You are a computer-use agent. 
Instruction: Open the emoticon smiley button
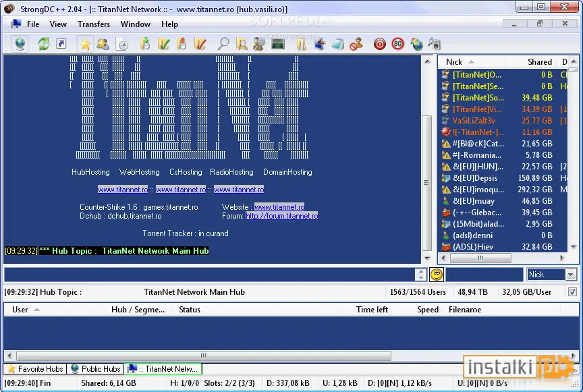coord(437,275)
